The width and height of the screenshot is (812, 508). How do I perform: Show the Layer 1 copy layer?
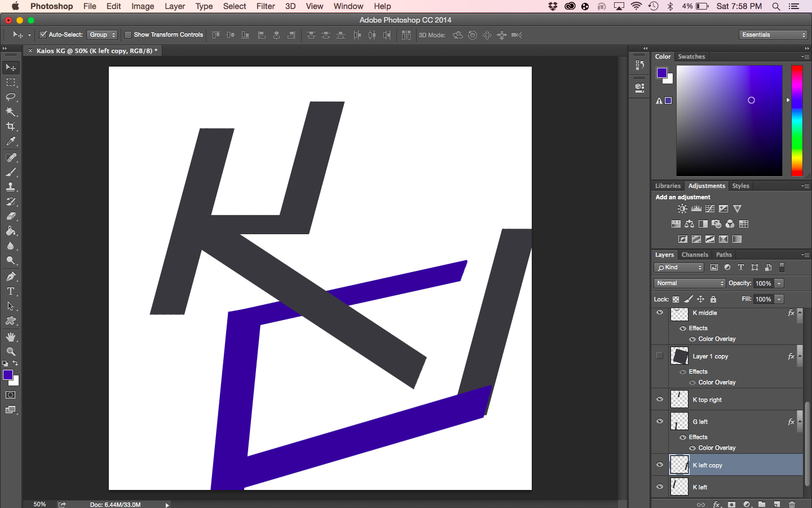pyautogui.click(x=660, y=356)
